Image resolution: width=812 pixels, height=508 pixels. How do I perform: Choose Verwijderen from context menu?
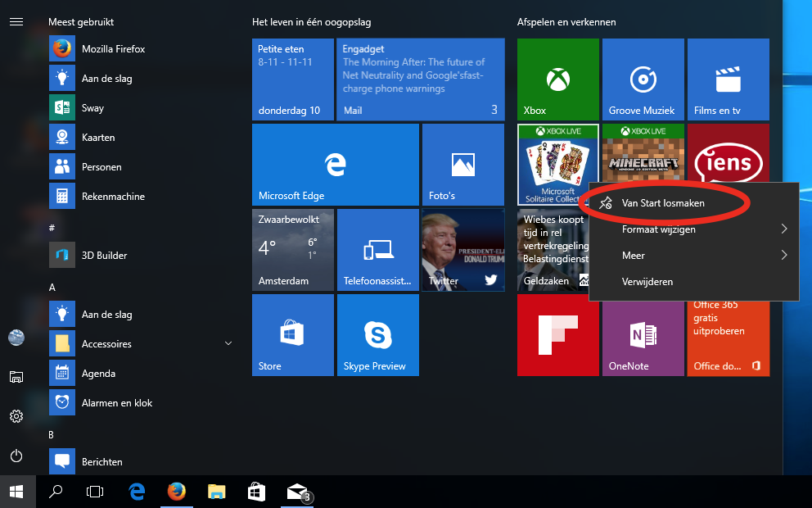coord(647,282)
